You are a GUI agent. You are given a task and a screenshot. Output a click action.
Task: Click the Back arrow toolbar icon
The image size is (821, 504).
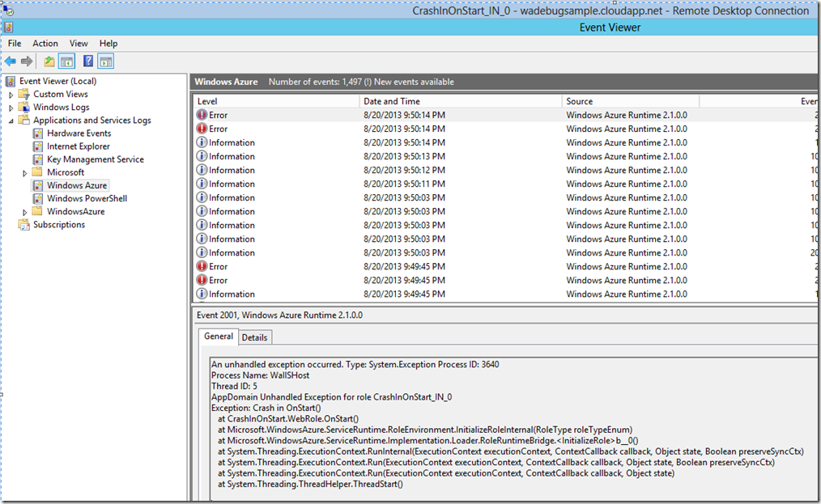11,61
